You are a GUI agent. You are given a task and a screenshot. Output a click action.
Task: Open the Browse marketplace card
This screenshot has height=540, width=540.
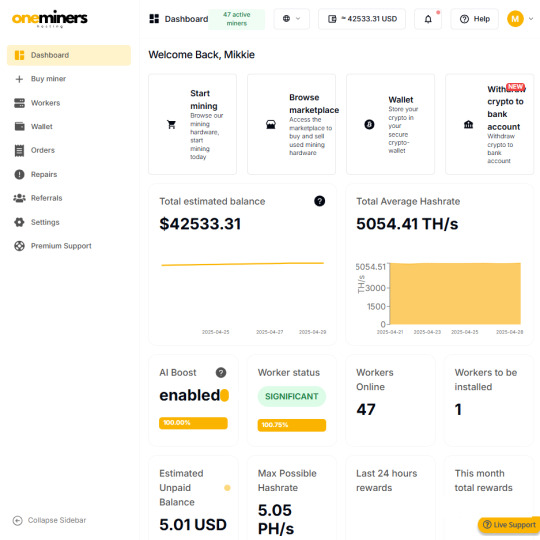[x=291, y=124]
